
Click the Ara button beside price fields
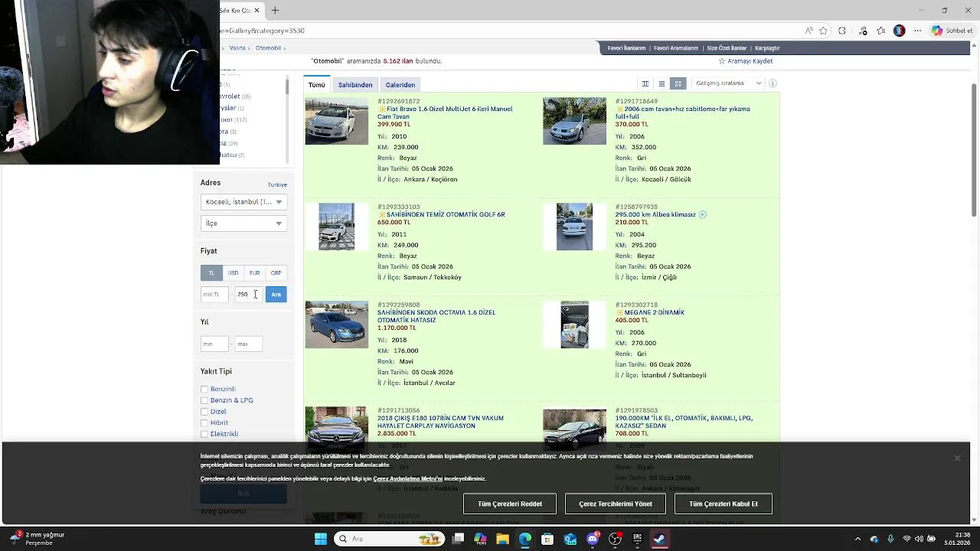[x=276, y=295]
